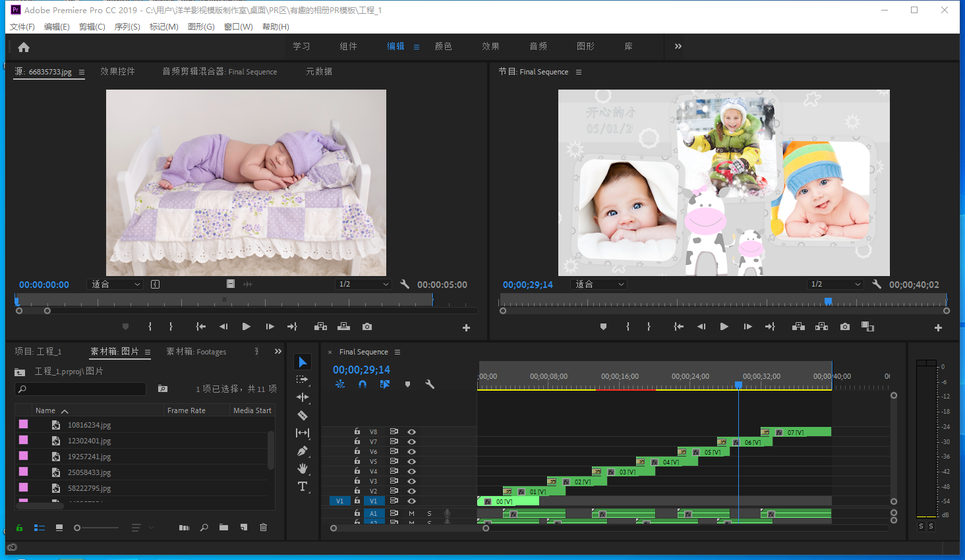Hide video track V8 with eye icon
Screen dimensions: 965x560
click(x=411, y=432)
